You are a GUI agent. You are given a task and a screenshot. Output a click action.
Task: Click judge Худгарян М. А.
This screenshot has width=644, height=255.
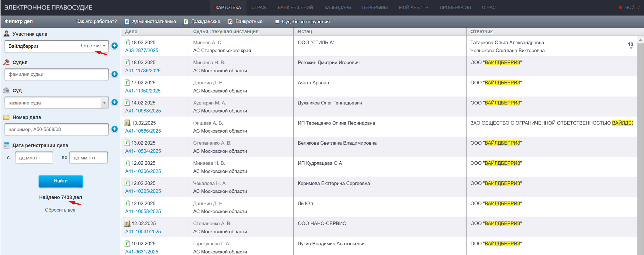click(x=209, y=103)
